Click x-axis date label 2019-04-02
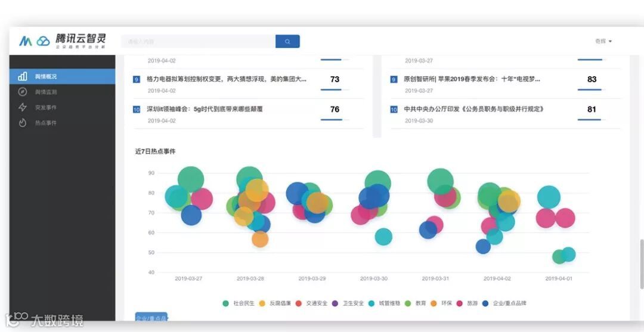 [497, 278]
